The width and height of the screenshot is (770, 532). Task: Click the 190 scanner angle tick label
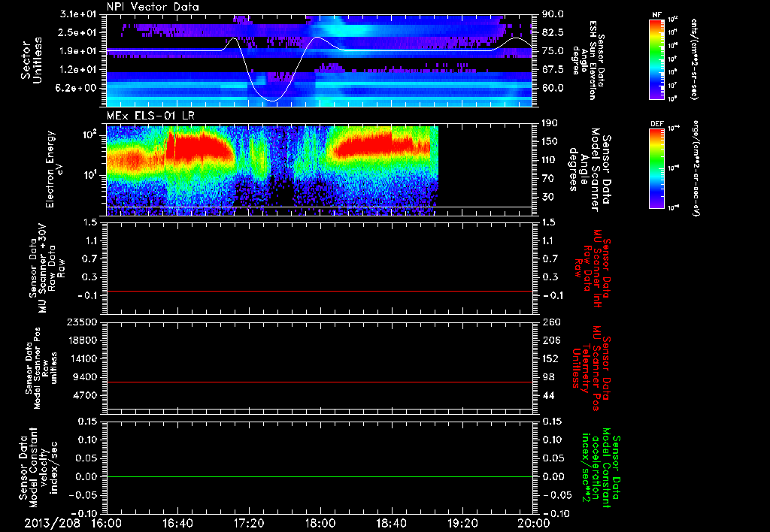(x=550, y=123)
